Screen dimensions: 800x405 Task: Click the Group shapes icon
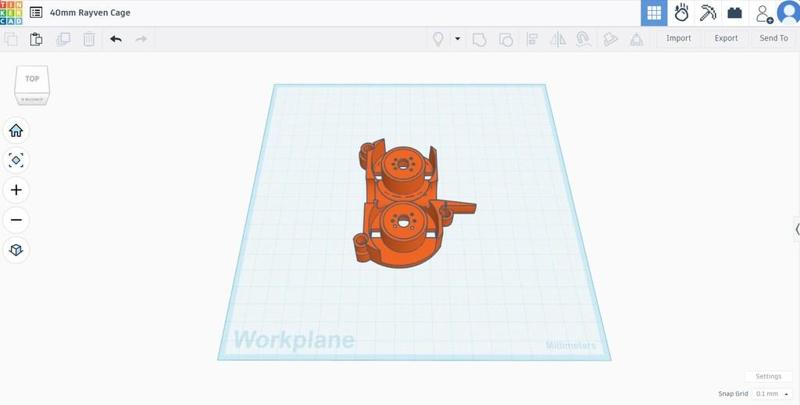(480, 39)
